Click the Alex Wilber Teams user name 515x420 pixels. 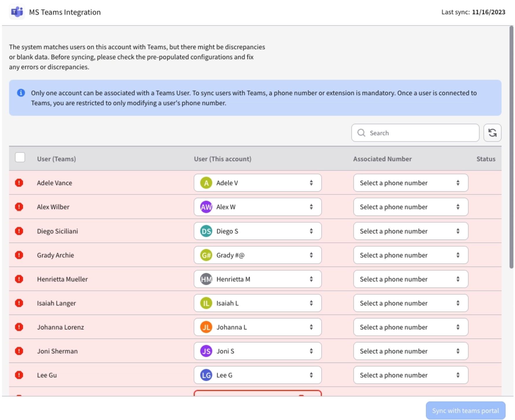[x=53, y=207]
